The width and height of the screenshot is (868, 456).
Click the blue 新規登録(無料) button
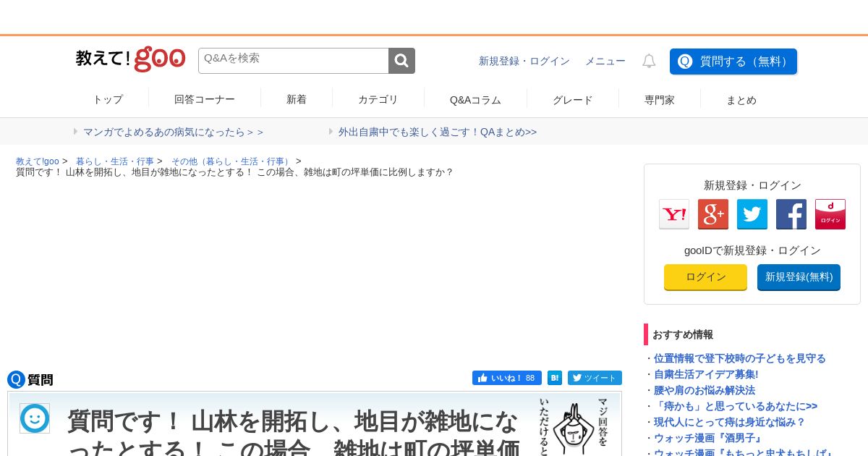(x=799, y=277)
